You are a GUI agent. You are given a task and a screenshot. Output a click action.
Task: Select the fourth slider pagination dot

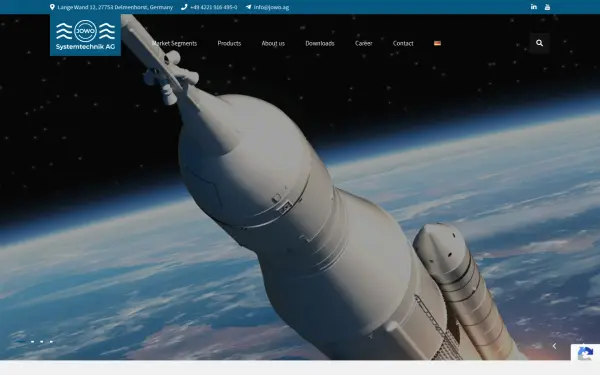click(x=51, y=342)
